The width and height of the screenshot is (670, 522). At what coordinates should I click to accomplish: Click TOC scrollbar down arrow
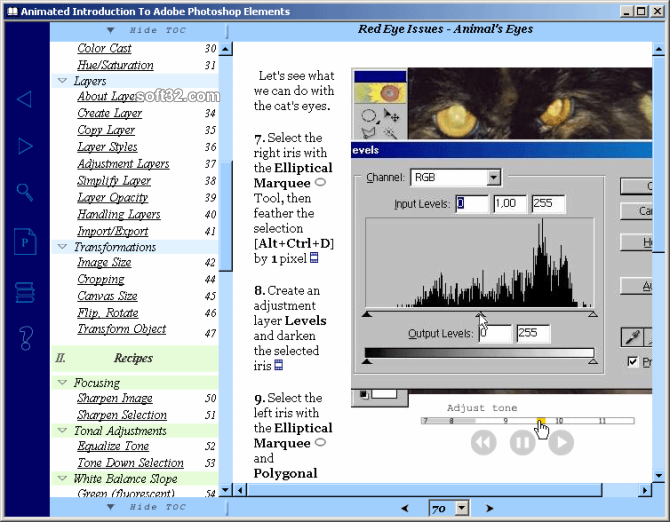226,490
